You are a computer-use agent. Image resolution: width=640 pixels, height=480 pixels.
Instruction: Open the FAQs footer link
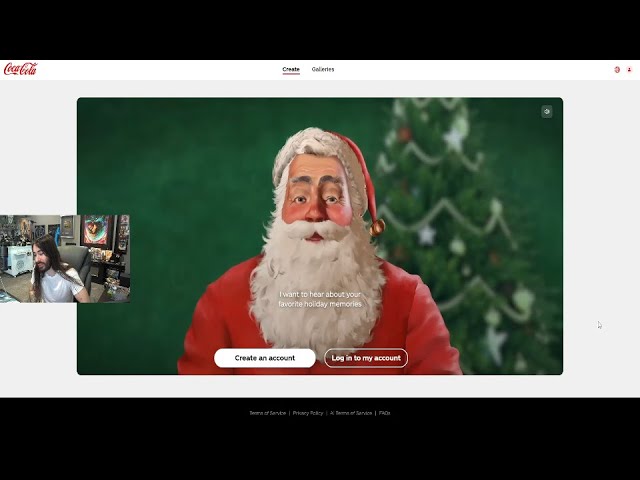click(x=384, y=413)
